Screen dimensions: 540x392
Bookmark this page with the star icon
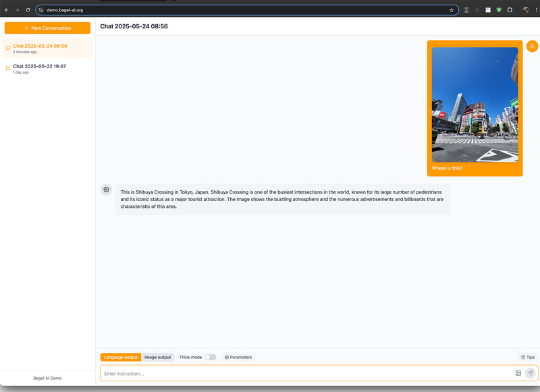(452, 10)
